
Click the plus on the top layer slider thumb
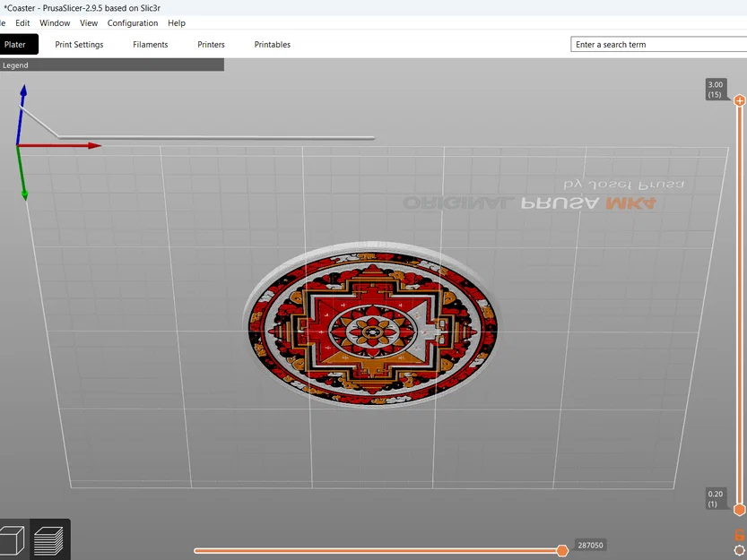point(739,100)
